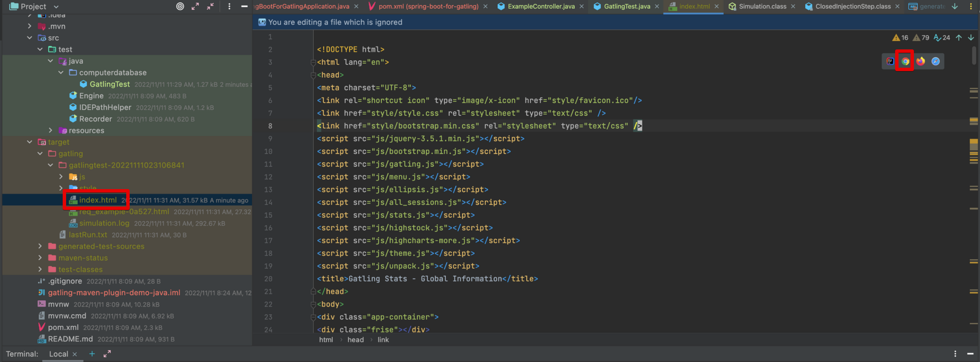Screen dimensions: 980x362
Task: Click the editor vertical scrollbar
Action: 974,56
